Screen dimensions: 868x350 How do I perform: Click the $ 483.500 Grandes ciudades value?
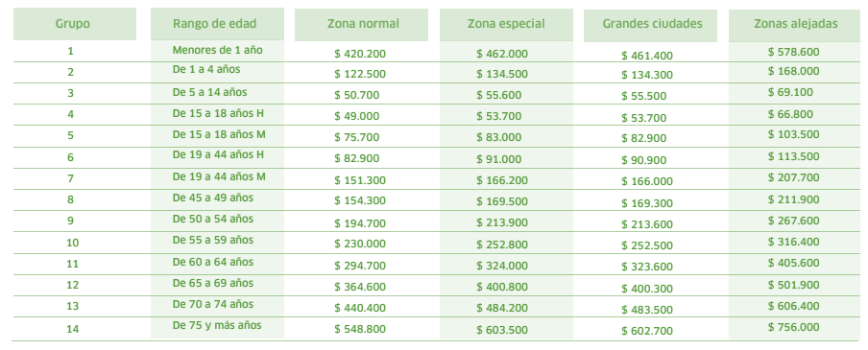(x=647, y=310)
